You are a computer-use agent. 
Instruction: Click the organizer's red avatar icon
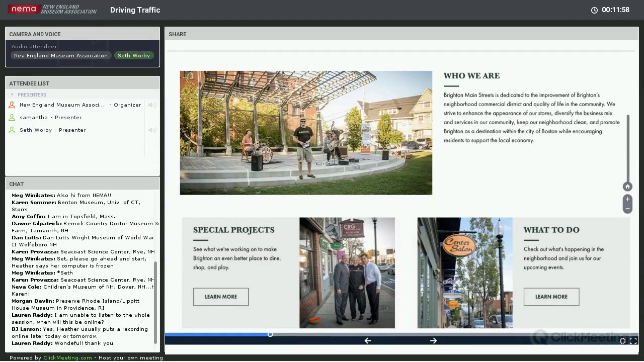[x=12, y=105]
